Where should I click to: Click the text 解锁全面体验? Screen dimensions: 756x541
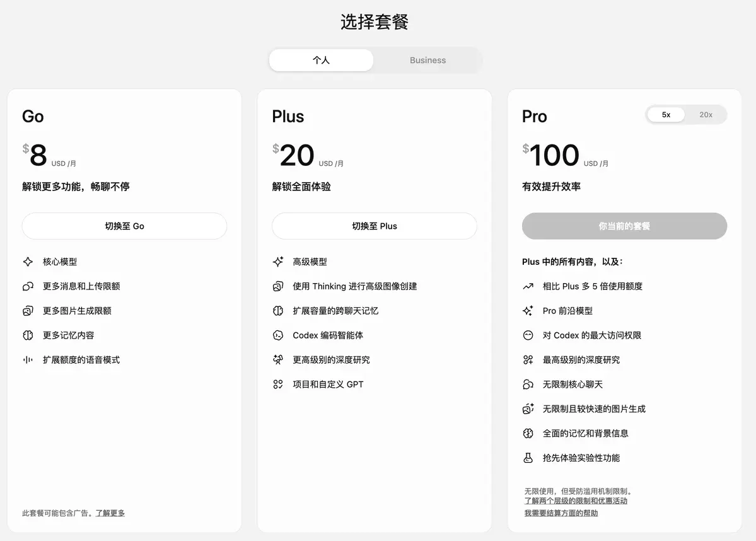coord(301,187)
